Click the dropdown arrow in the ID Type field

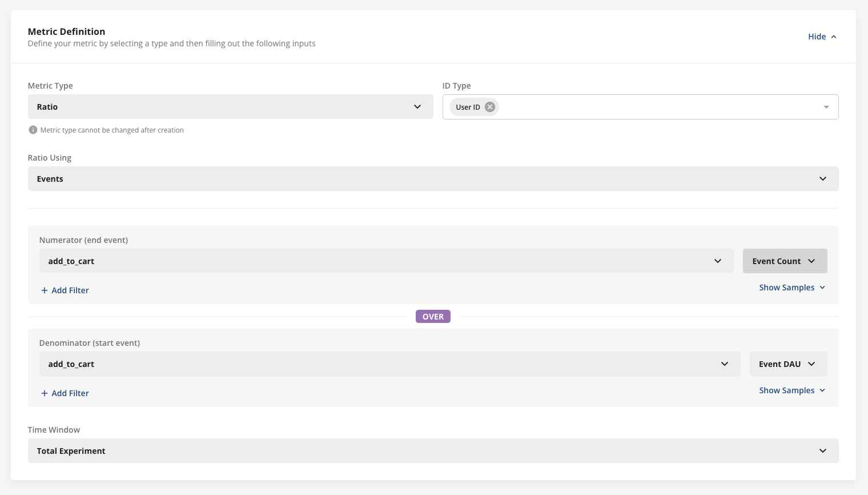pos(825,106)
